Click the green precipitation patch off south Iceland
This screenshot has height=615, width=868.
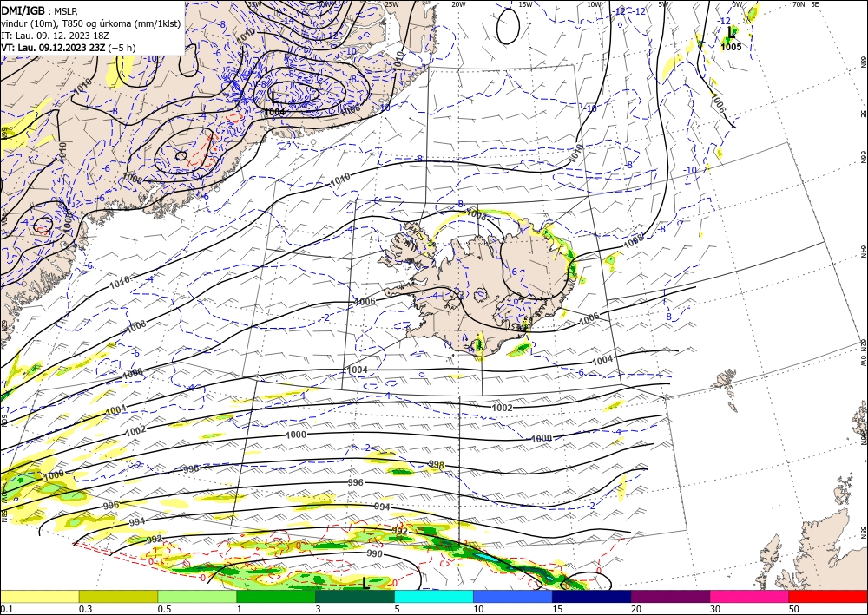pos(520,349)
